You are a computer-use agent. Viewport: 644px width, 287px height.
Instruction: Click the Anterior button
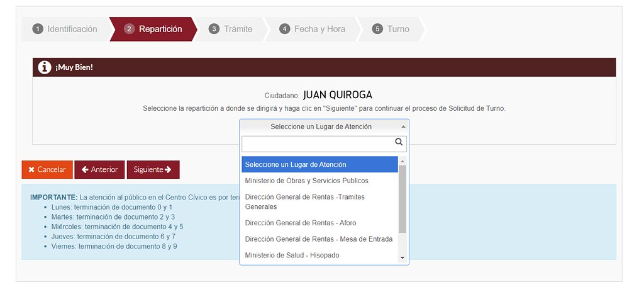[x=99, y=170]
